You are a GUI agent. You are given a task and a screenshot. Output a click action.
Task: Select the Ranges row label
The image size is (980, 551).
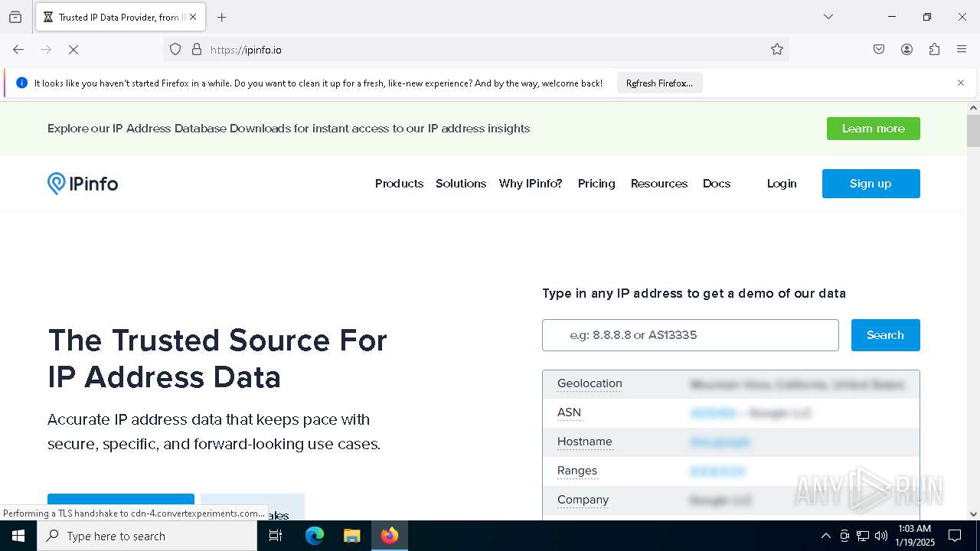[577, 471]
